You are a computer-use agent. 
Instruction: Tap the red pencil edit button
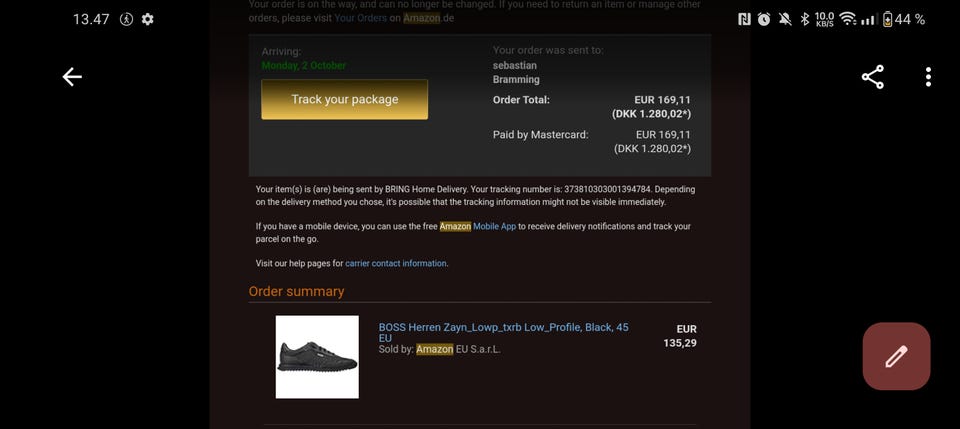point(896,356)
